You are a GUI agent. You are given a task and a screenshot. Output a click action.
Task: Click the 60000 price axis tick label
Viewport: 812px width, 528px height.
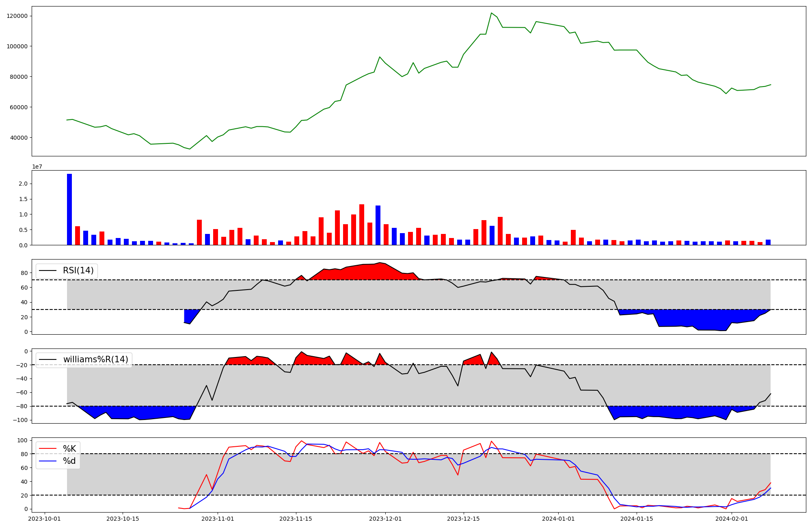pos(19,107)
